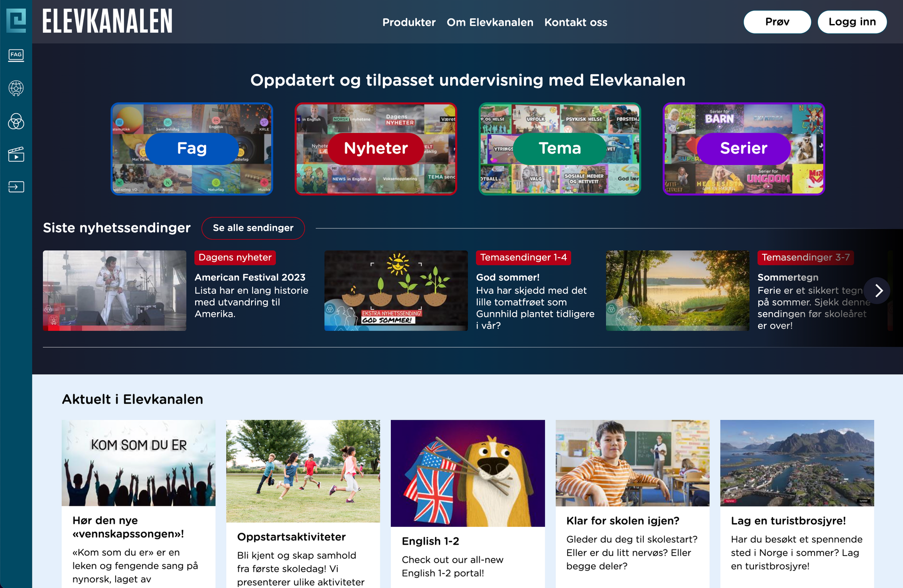Click the Aktuelt i Elevkanalen heading
The height and width of the screenshot is (588, 903).
133,400
